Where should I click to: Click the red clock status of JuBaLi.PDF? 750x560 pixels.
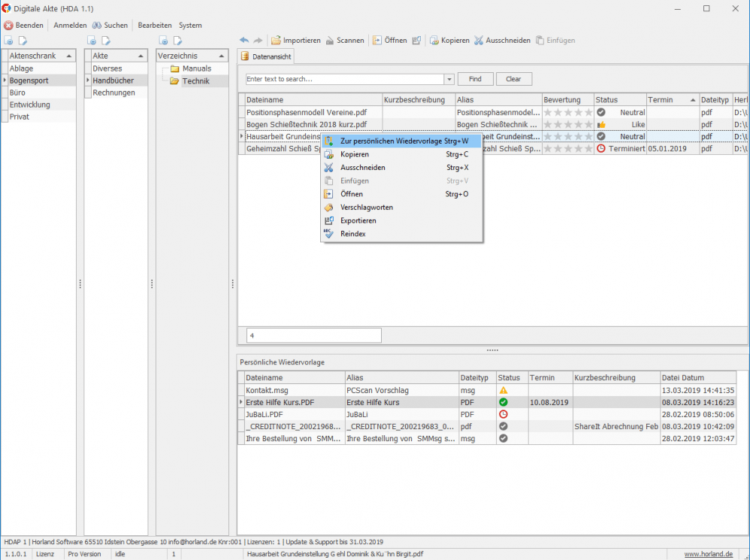[x=504, y=414]
